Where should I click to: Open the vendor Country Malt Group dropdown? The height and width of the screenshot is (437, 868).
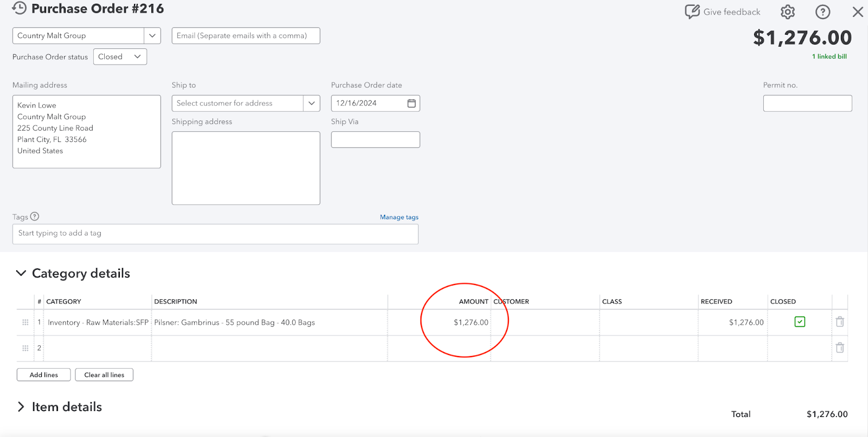(152, 36)
